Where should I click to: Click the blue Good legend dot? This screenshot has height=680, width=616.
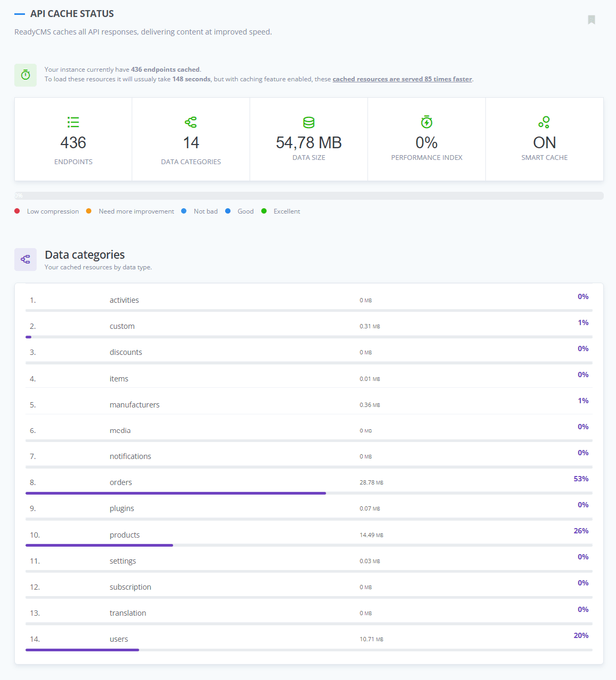click(228, 211)
